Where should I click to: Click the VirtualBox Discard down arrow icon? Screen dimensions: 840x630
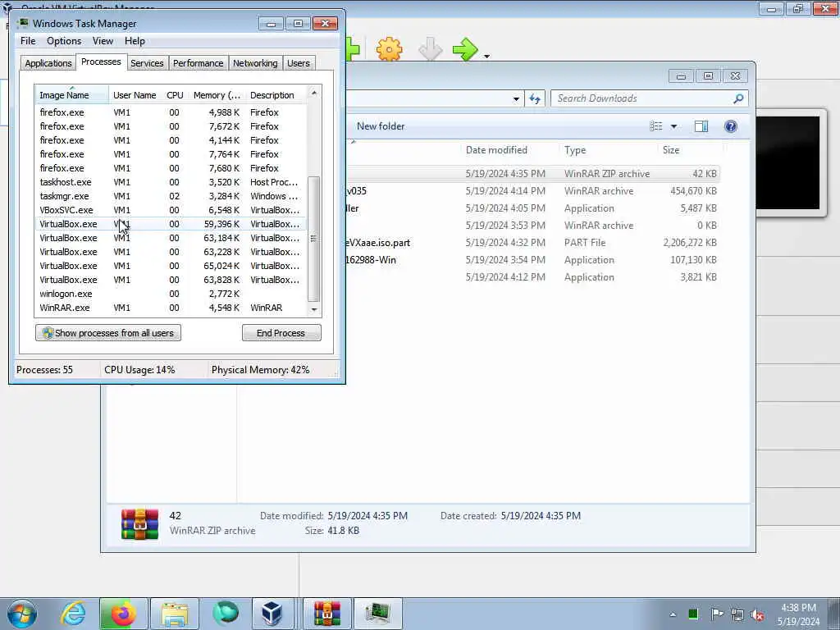pyautogui.click(x=430, y=49)
